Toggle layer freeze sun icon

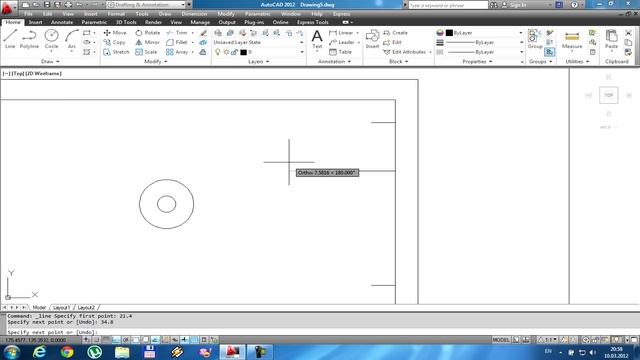(226, 52)
